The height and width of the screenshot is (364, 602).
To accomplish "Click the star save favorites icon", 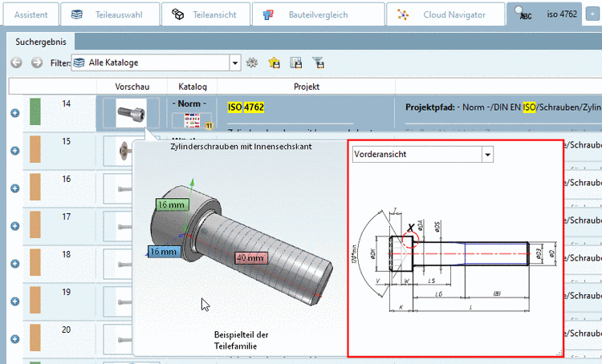I will pos(275,63).
